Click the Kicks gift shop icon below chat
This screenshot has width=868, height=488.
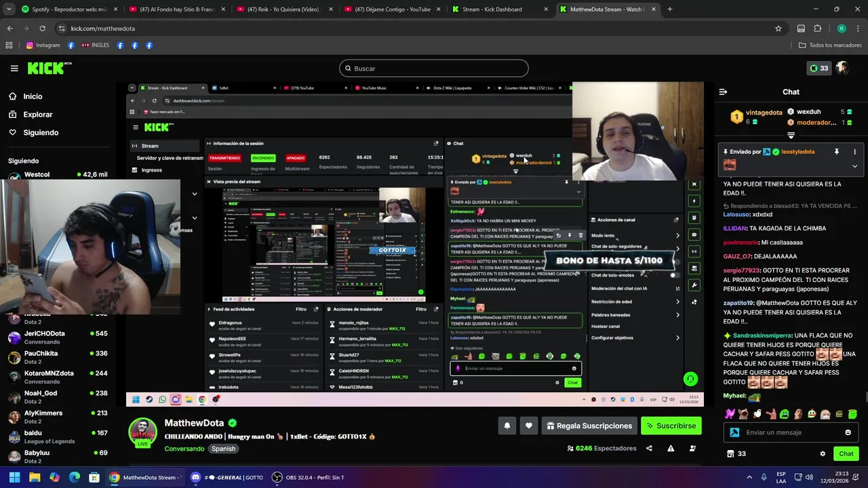click(730, 453)
